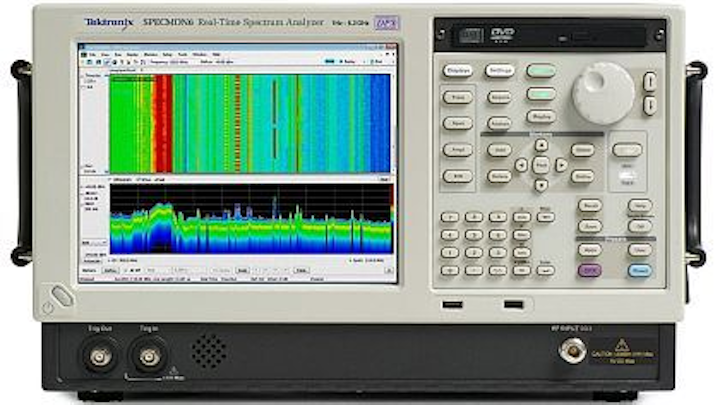Click the purple DPX button
Screen dimensions: 720x405
pyautogui.click(x=590, y=270)
